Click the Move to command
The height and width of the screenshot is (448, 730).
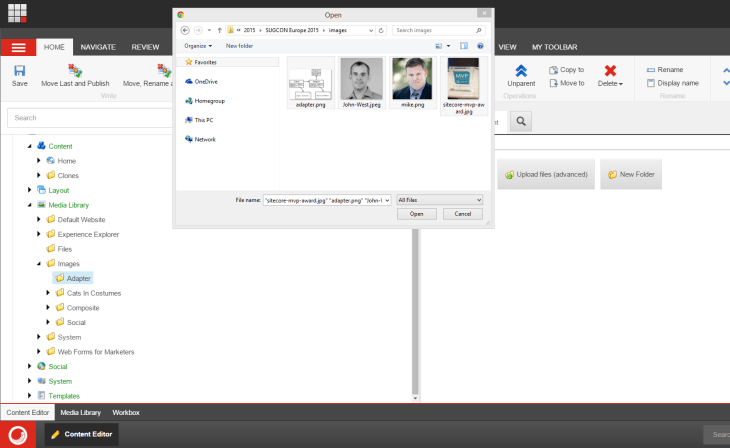tap(567, 83)
